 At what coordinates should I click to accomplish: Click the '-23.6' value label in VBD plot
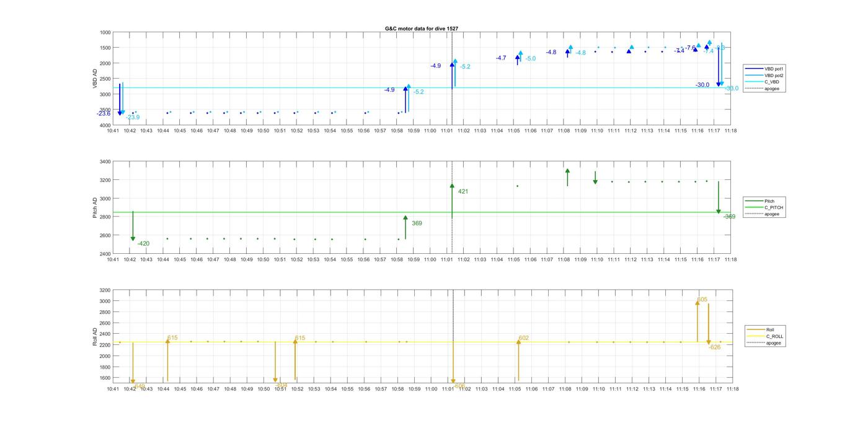pyautogui.click(x=104, y=114)
